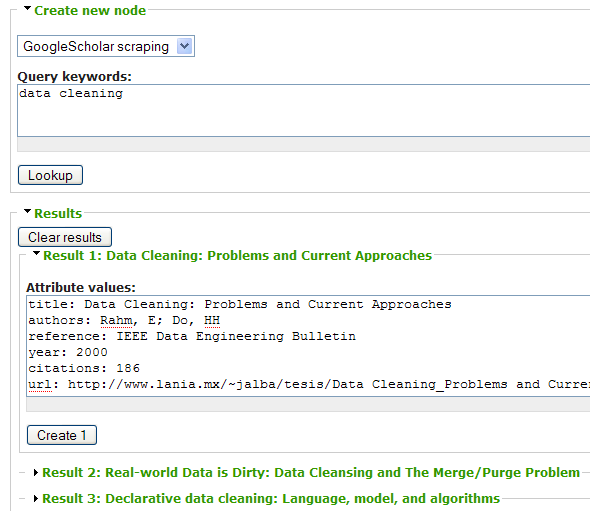This screenshot has width=590, height=511.
Task: Open the GoogleScholar scraping dropdown arrow
Action: point(184,46)
